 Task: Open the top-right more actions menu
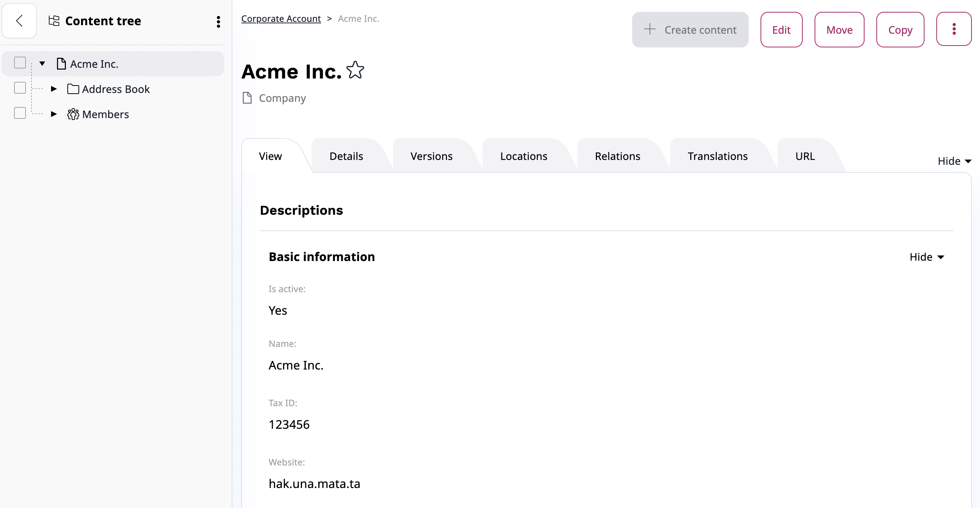coord(953,29)
